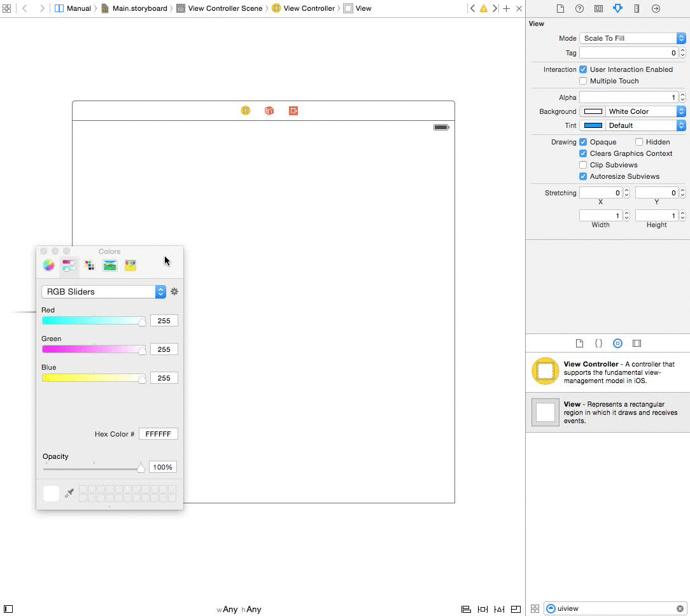The image size is (690, 616).
Task: Click the Stretching Height stepper
Action: coord(682,216)
